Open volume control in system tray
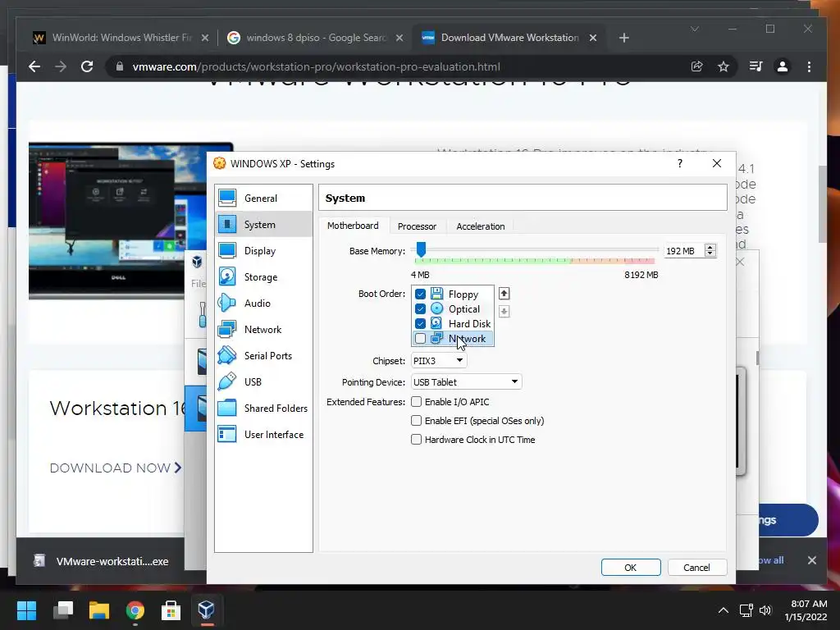Image resolution: width=840 pixels, height=630 pixels. pyautogui.click(x=765, y=610)
